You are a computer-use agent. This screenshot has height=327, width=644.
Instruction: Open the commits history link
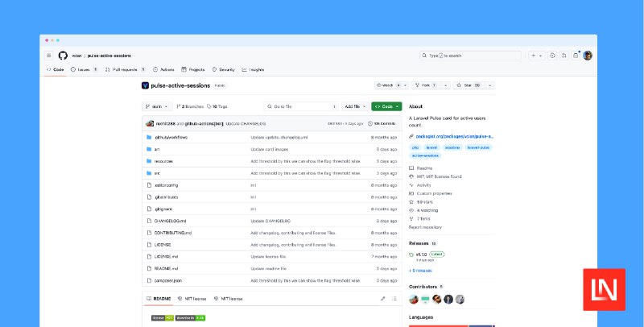tap(382, 124)
